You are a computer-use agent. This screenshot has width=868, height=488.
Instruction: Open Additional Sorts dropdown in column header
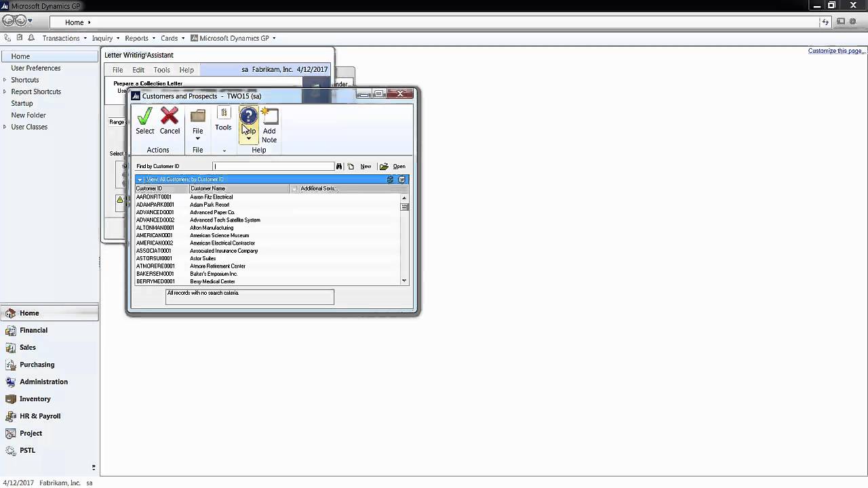294,188
